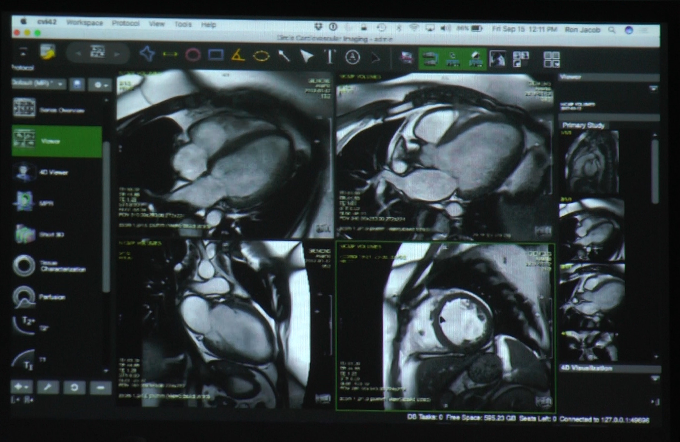
Task: Open the Tissue Characterization module
Action: (57, 266)
